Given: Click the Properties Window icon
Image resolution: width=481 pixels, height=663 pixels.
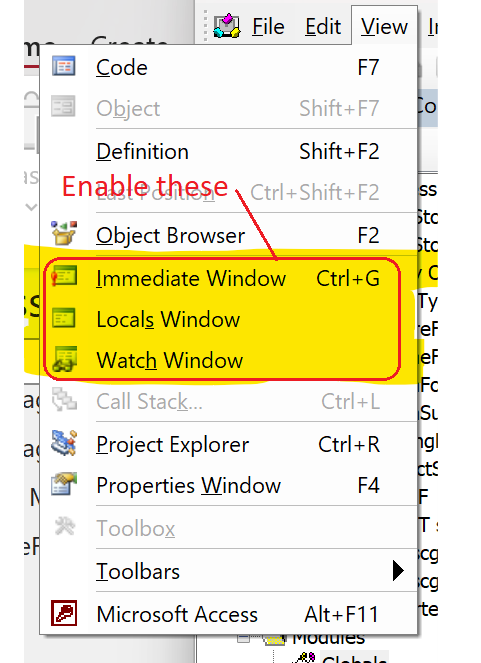Looking at the screenshot, I should click(64, 485).
